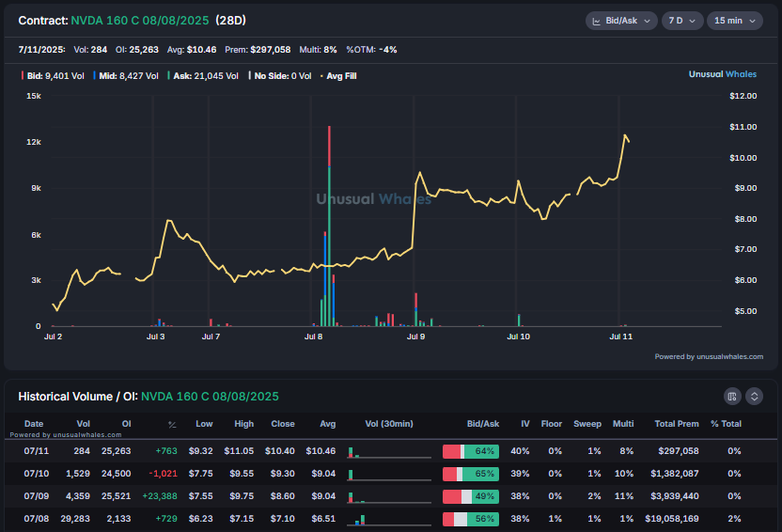Sort table by Total Prem column header
Image resolution: width=782 pixels, height=532 pixels.
677,424
